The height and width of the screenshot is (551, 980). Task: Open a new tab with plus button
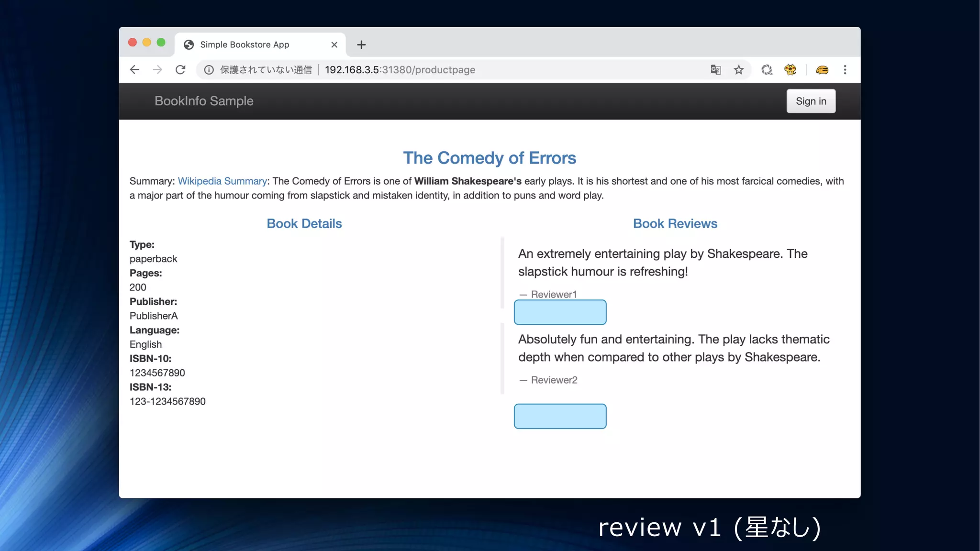(361, 44)
